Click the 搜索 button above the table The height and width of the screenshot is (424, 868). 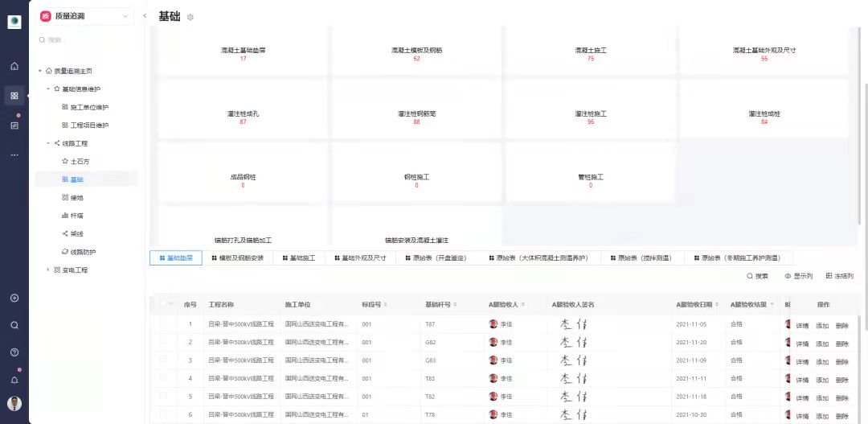click(x=757, y=276)
